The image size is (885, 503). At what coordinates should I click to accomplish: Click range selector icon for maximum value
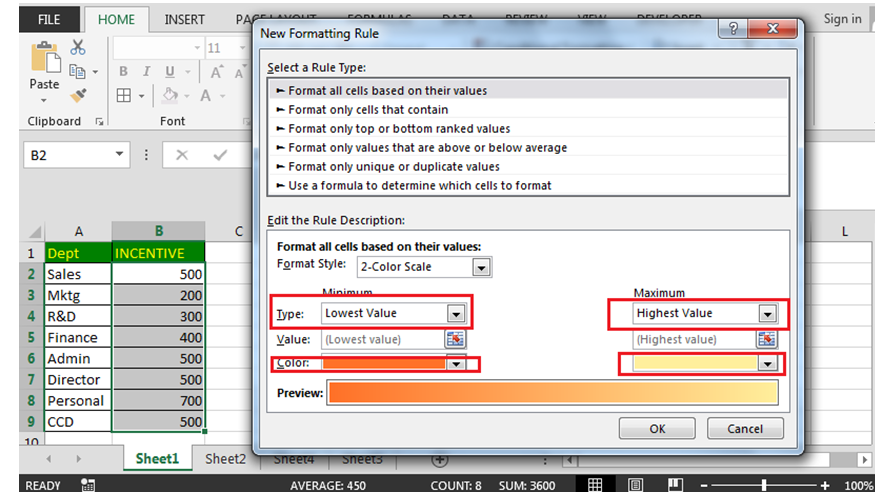[767, 339]
